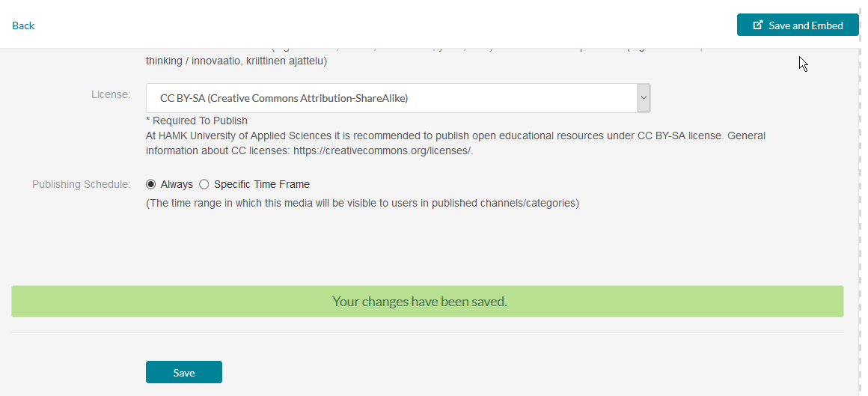Click the 'Your changes have been saved' banner
The image size is (868, 396).
(x=427, y=301)
